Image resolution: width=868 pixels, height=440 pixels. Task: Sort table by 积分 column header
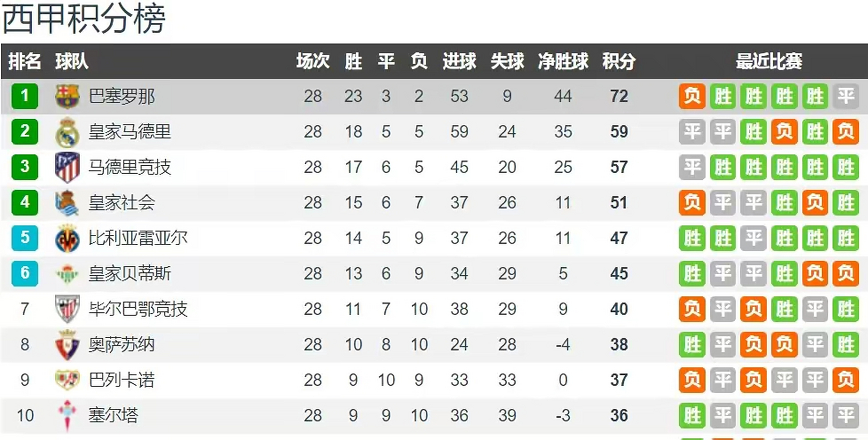click(619, 62)
